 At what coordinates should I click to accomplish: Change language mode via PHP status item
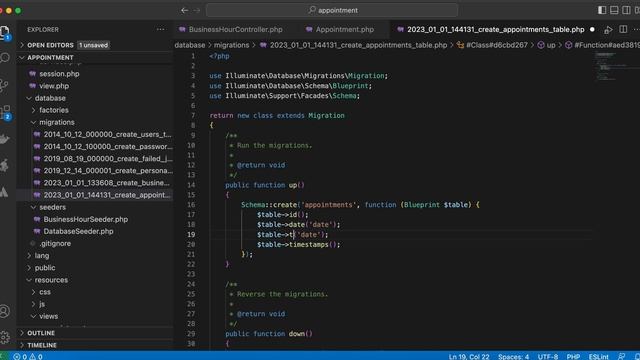pyautogui.click(x=573, y=356)
